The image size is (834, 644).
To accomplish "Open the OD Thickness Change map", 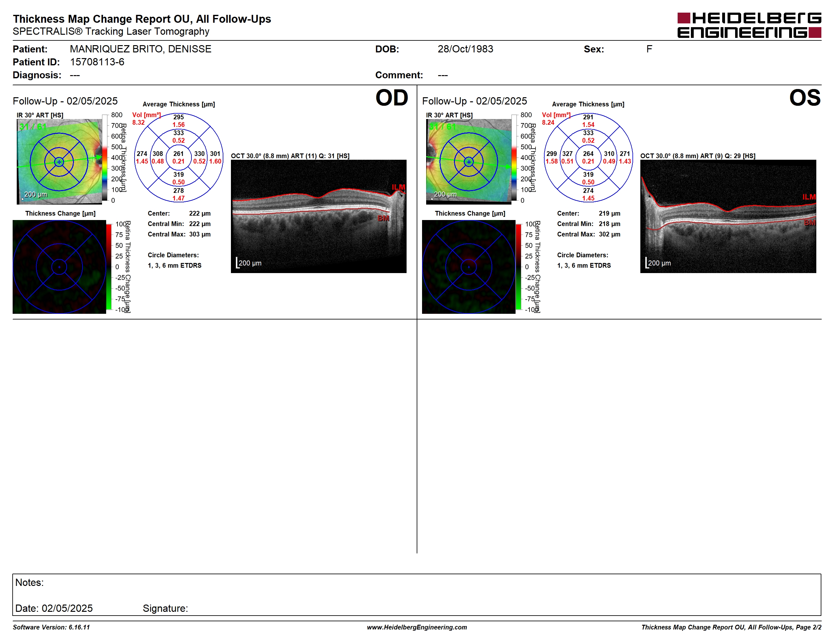I will [x=59, y=267].
